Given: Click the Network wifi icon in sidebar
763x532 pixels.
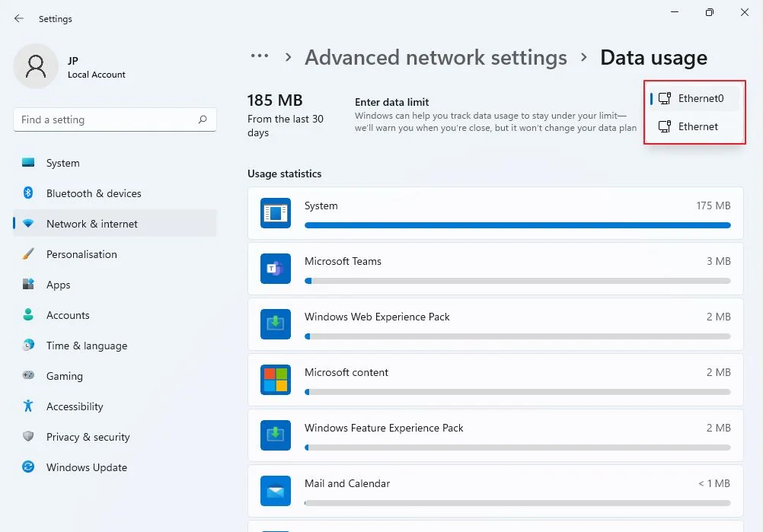Looking at the screenshot, I should (28, 224).
